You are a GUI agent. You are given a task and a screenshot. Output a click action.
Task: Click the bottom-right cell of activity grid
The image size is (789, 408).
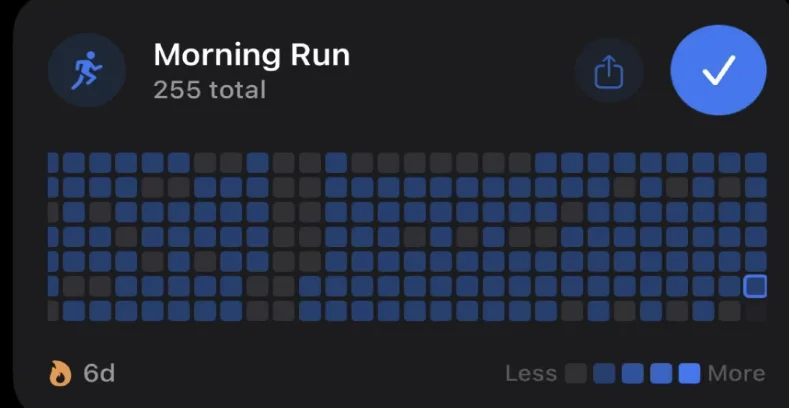(756, 311)
